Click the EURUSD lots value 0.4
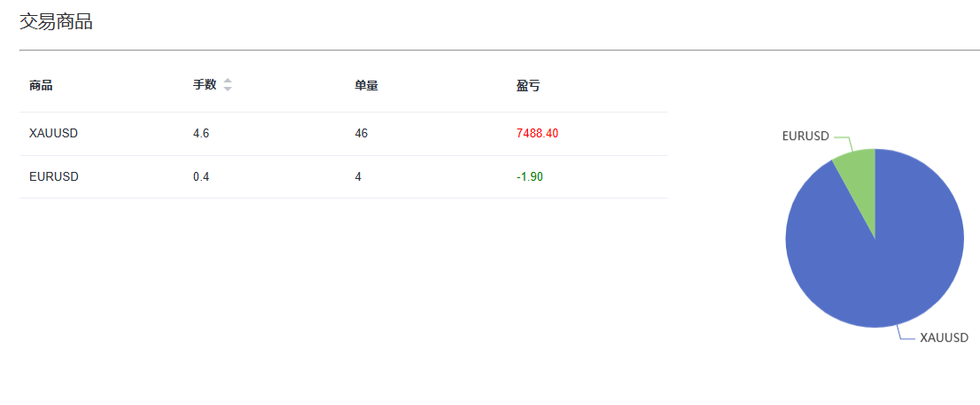This screenshot has width=980, height=405. pos(200,177)
